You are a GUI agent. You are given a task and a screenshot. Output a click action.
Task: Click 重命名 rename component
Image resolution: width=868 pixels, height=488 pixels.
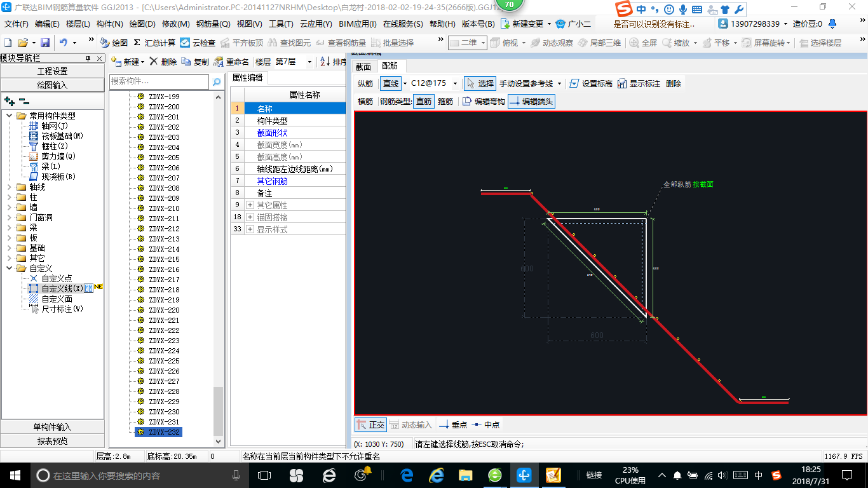point(231,62)
